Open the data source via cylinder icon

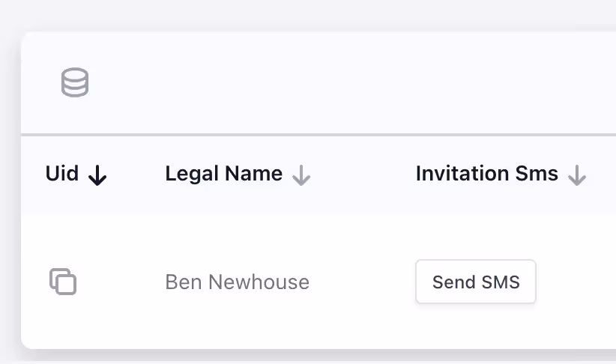75,82
